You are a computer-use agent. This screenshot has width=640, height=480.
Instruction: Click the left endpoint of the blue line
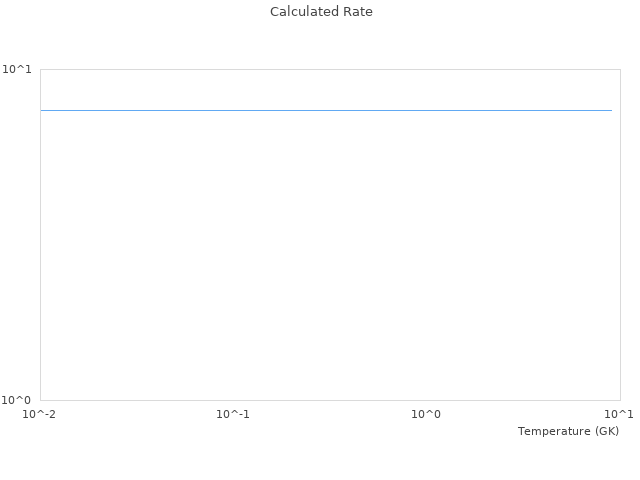pos(42,110)
